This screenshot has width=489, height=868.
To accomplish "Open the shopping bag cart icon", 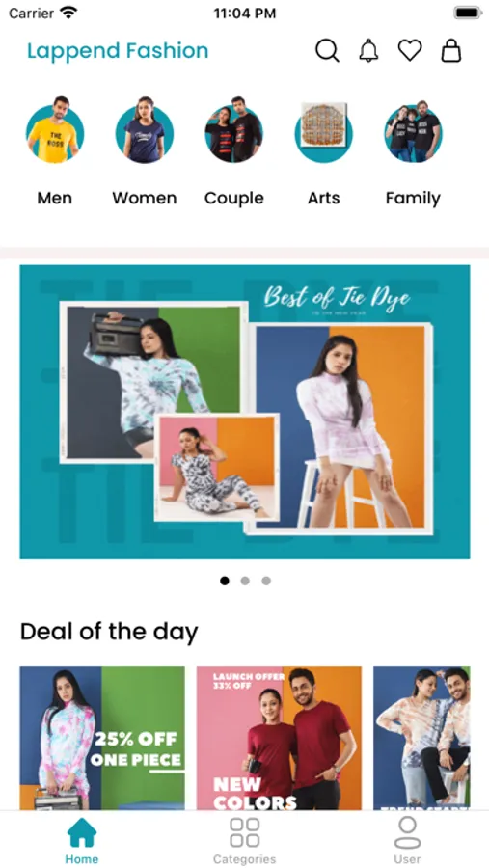I will (450, 50).
